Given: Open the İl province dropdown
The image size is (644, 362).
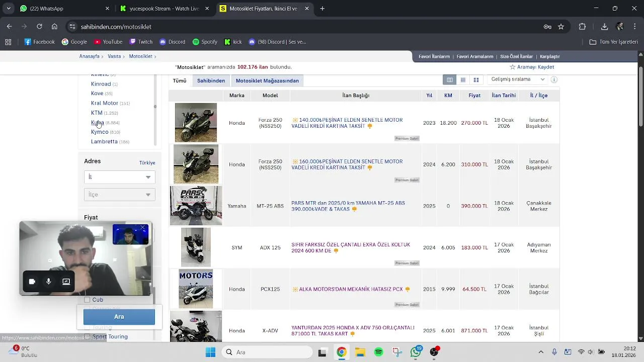Looking at the screenshot, I should [119, 177].
